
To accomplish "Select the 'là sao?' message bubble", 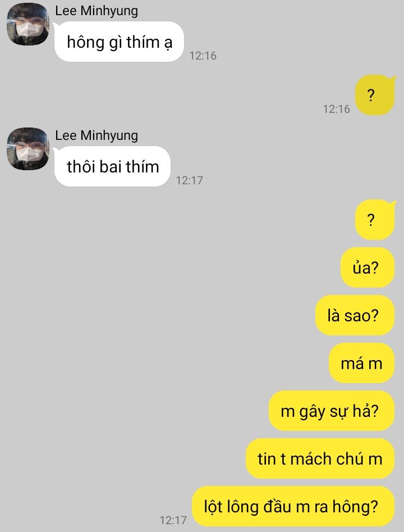I will coord(355,315).
